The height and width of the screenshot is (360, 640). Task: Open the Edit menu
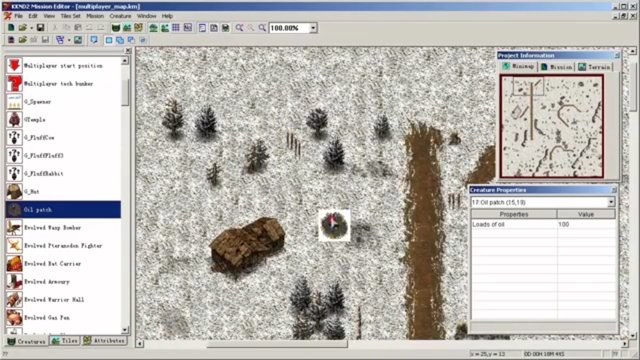click(x=33, y=16)
